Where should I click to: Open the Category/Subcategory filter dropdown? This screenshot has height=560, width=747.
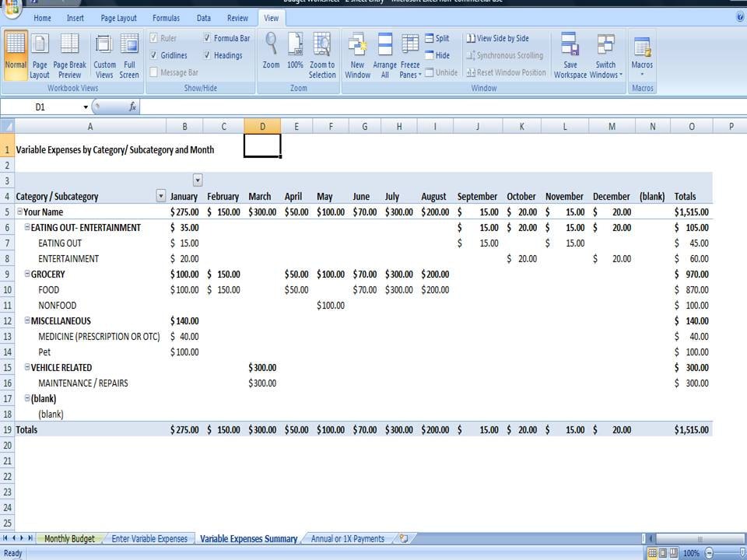[161, 196]
